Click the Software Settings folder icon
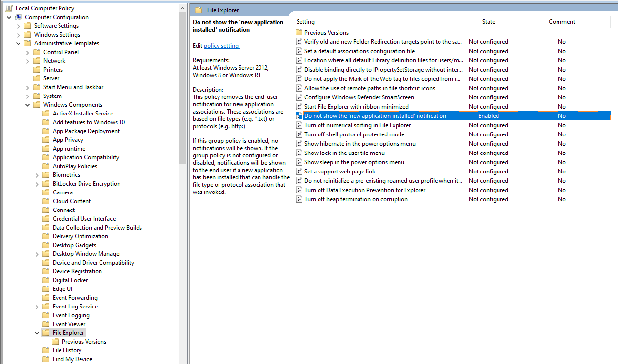 [28, 26]
